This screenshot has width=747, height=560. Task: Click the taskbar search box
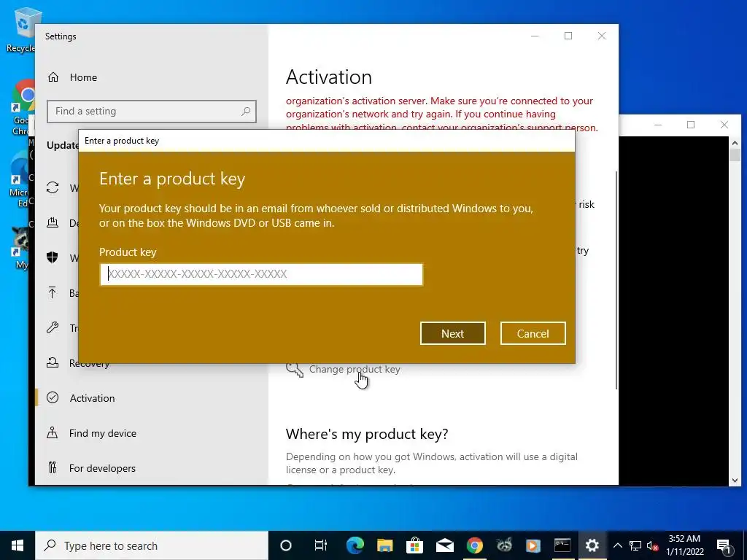click(152, 545)
